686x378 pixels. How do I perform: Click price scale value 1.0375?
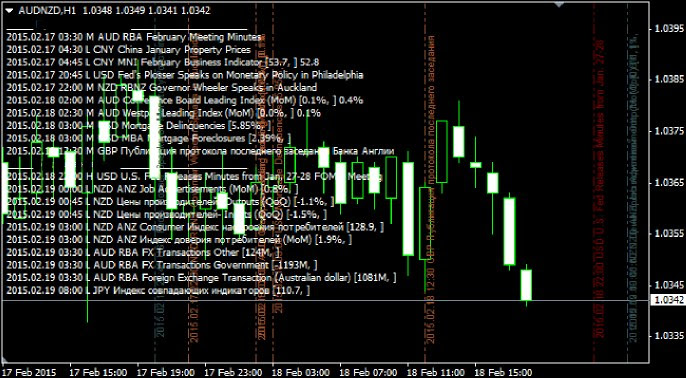pos(668,131)
